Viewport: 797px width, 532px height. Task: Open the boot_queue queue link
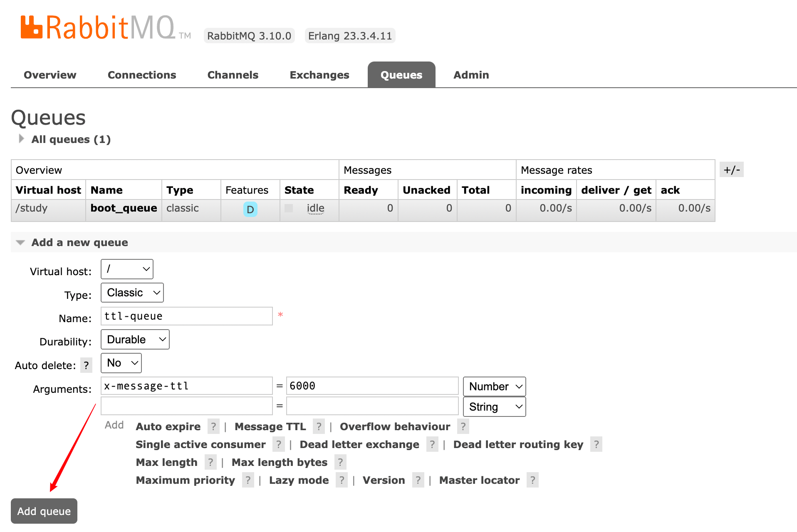pos(124,208)
